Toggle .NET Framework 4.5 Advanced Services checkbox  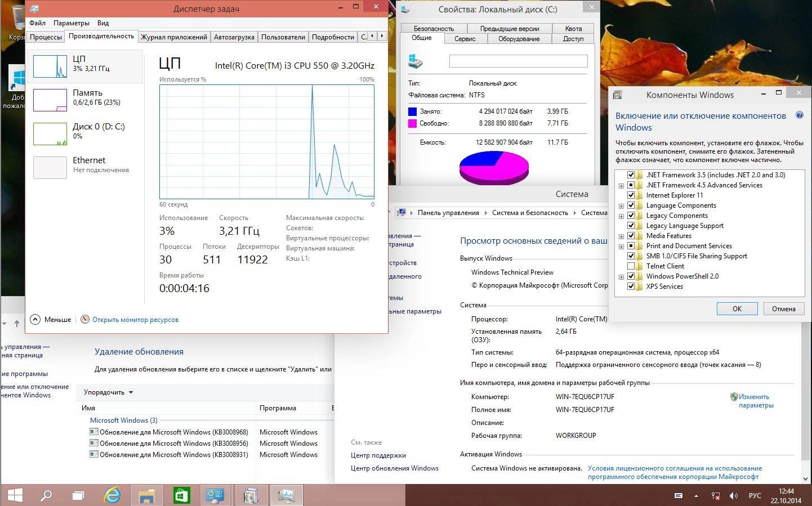click(631, 185)
